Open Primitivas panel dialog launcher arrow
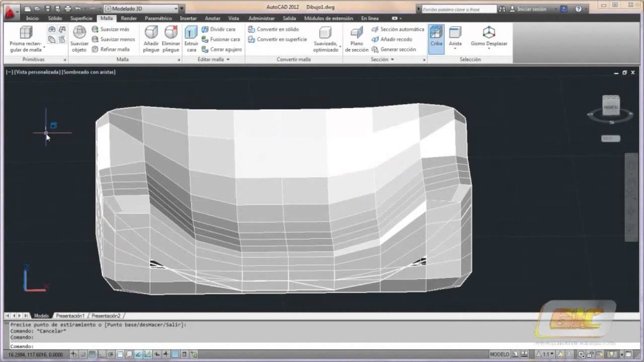Image resolution: width=644 pixels, height=362 pixels. [65, 60]
